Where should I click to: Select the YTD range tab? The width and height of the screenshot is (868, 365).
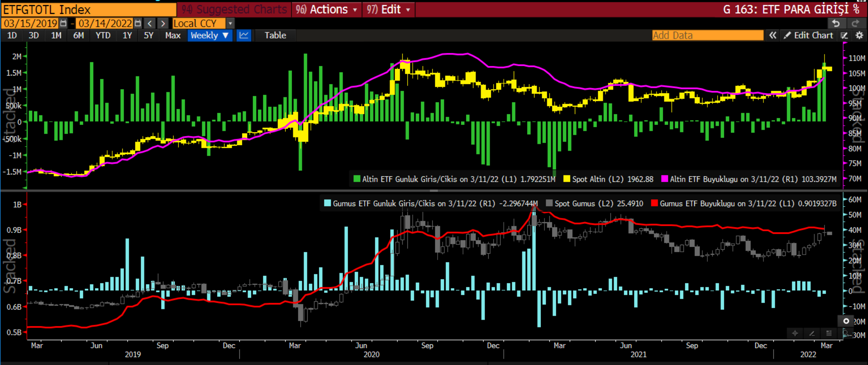click(103, 35)
